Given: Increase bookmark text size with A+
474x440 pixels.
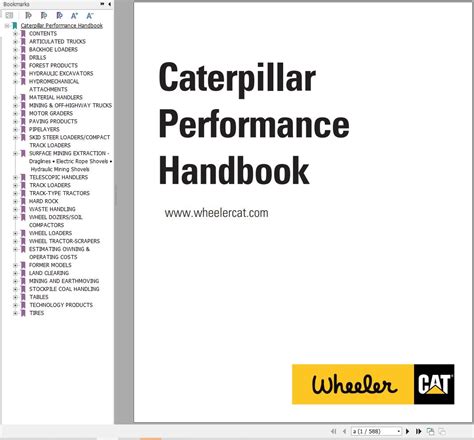Looking at the screenshot, I should (74, 15).
